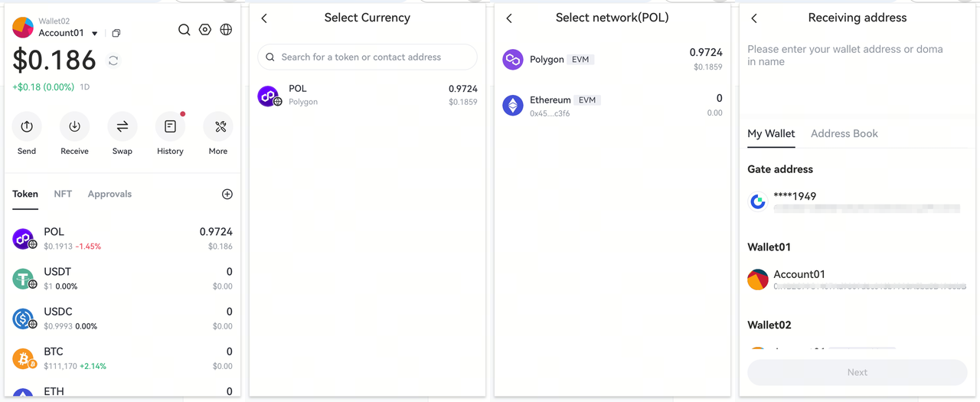Click the Send icon button
Screen dimensions: 980x402
(x=27, y=126)
